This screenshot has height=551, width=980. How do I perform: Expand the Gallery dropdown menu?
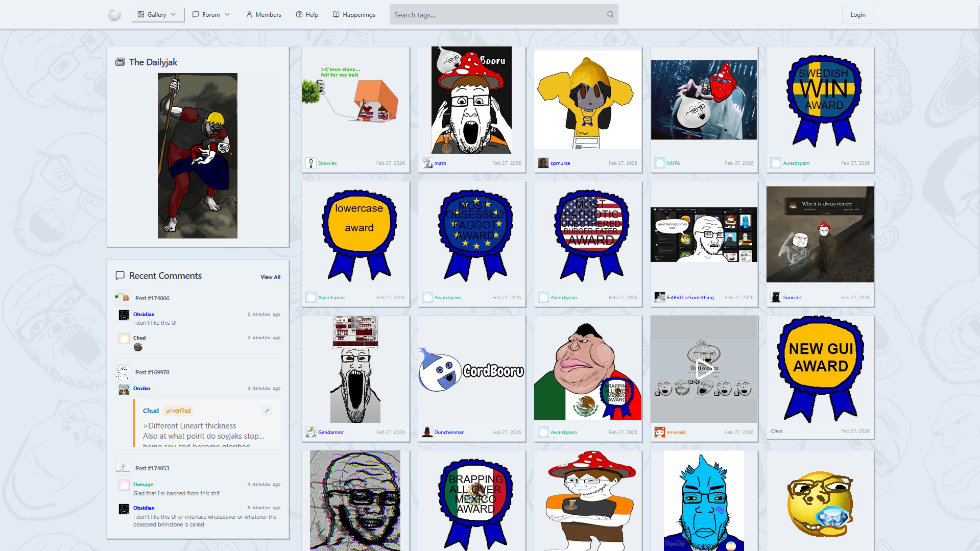(x=157, y=15)
